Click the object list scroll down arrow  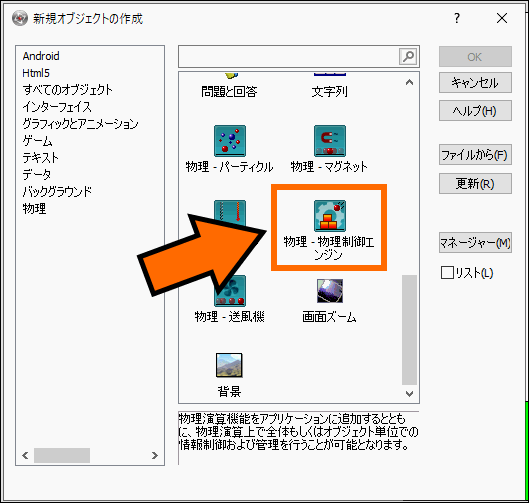[x=410, y=394]
